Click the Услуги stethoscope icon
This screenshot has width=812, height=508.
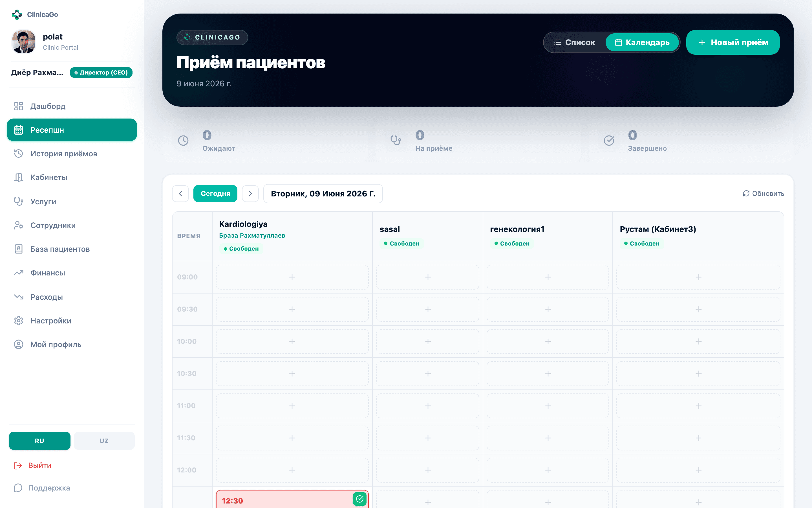click(x=18, y=201)
